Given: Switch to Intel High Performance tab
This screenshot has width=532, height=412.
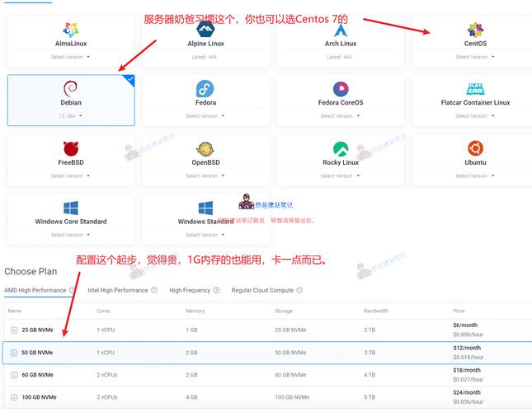Looking at the screenshot, I should 118,290.
